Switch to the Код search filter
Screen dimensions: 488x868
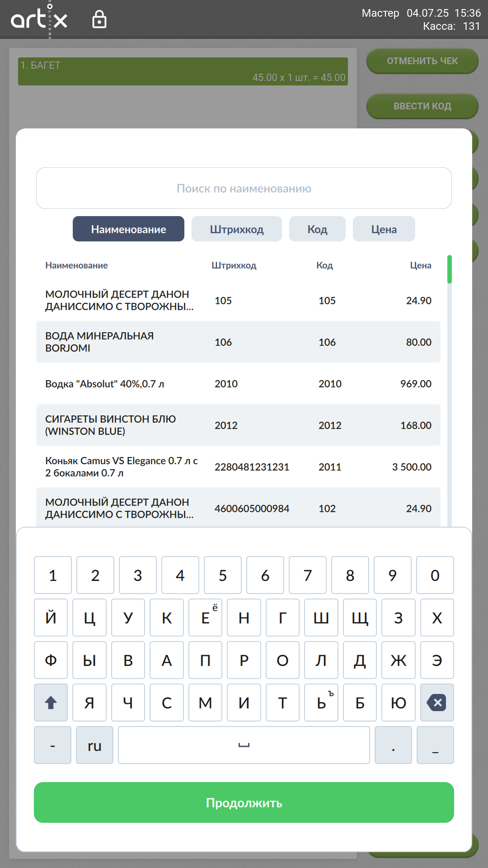317,229
